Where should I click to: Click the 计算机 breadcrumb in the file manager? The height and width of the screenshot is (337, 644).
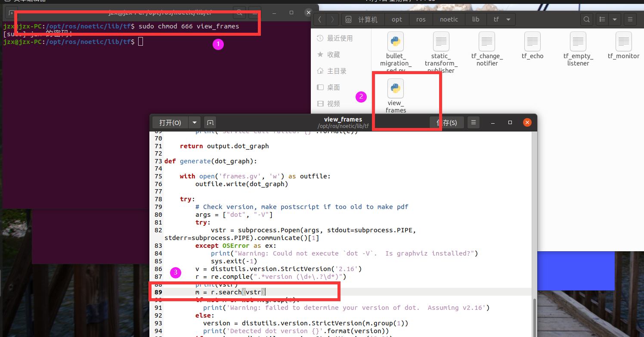tap(363, 19)
